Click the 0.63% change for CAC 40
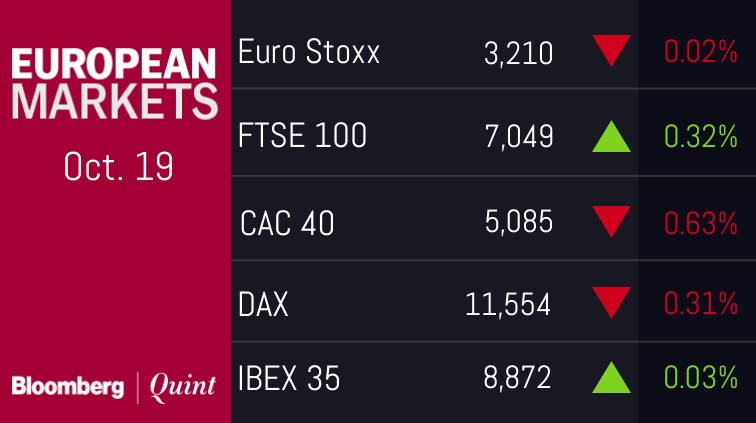756x423 pixels. point(701,221)
